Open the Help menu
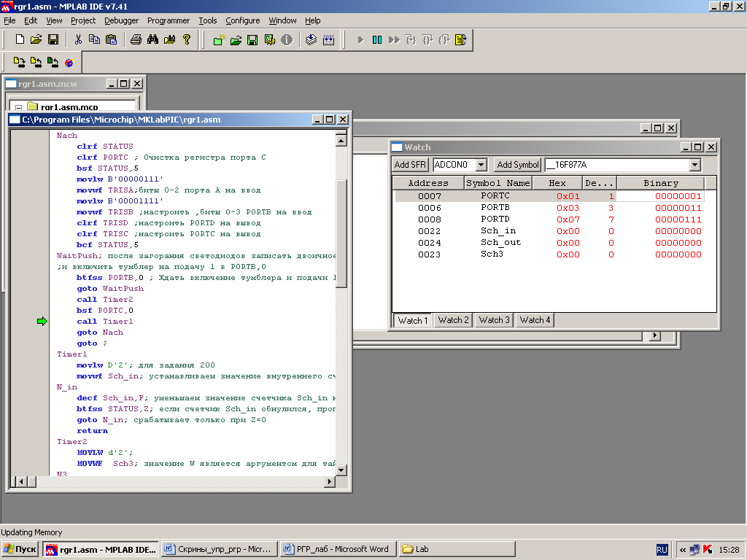This screenshot has height=560, width=747. [312, 20]
